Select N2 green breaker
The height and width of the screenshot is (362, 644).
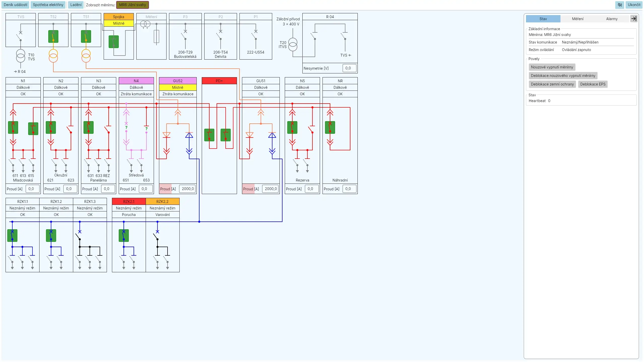(51, 127)
